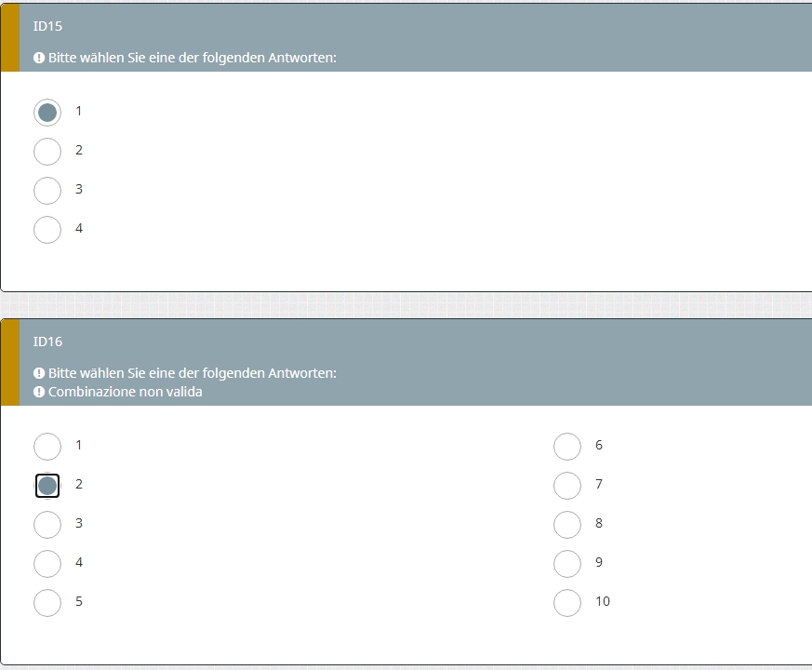
Task: Click warning icon next to ID16 'Bitte wählen' text
Action: (39, 373)
